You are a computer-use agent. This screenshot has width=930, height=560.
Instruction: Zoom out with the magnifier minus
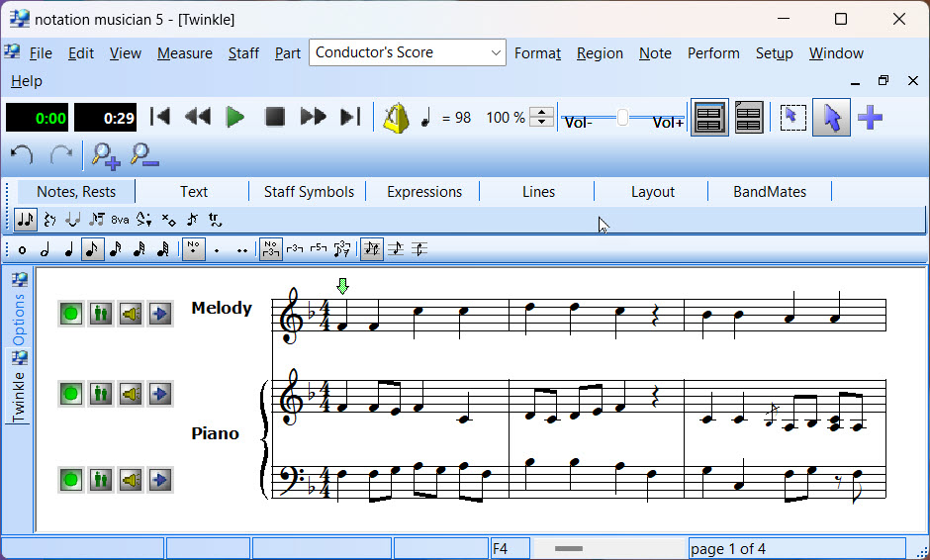click(144, 156)
